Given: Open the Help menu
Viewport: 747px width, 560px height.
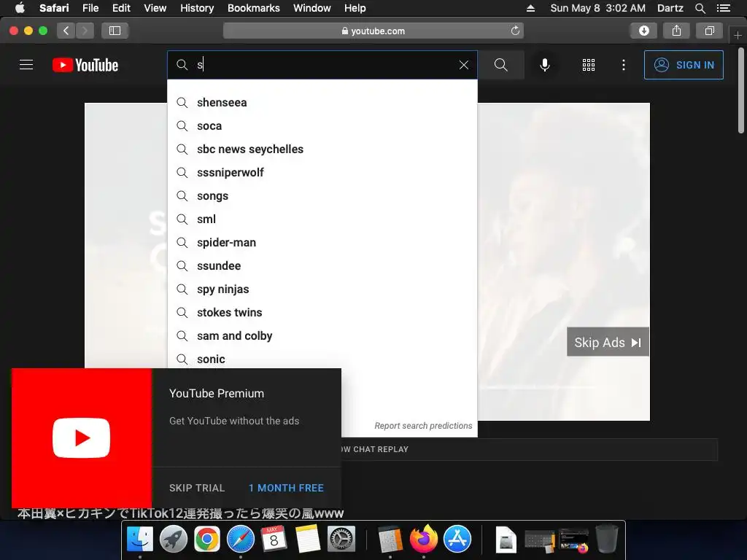Looking at the screenshot, I should pyautogui.click(x=355, y=8).
